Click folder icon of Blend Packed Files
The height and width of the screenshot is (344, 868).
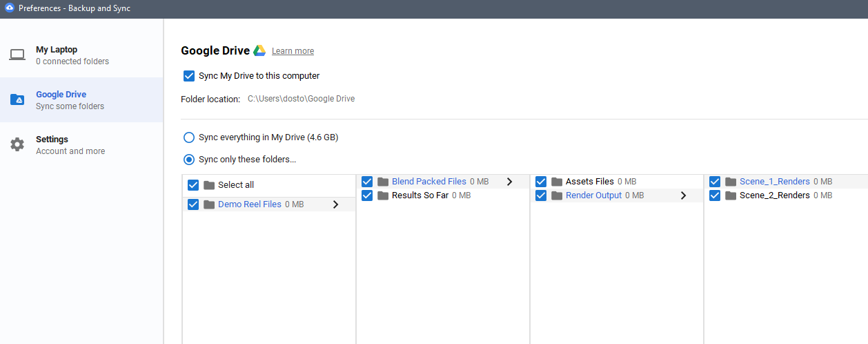coord(383,182)
